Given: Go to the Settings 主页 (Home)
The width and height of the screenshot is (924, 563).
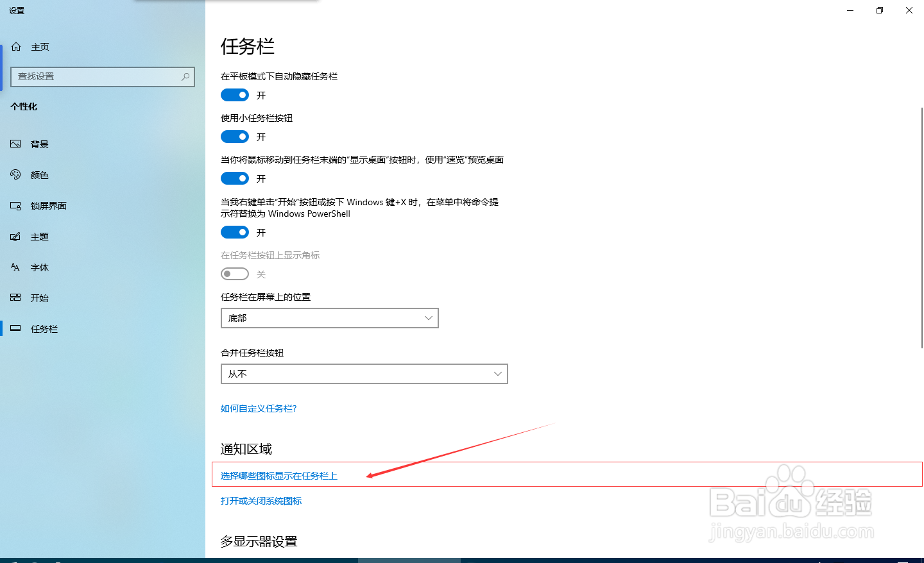Looking at the screenshot, I should click(40, 46).
